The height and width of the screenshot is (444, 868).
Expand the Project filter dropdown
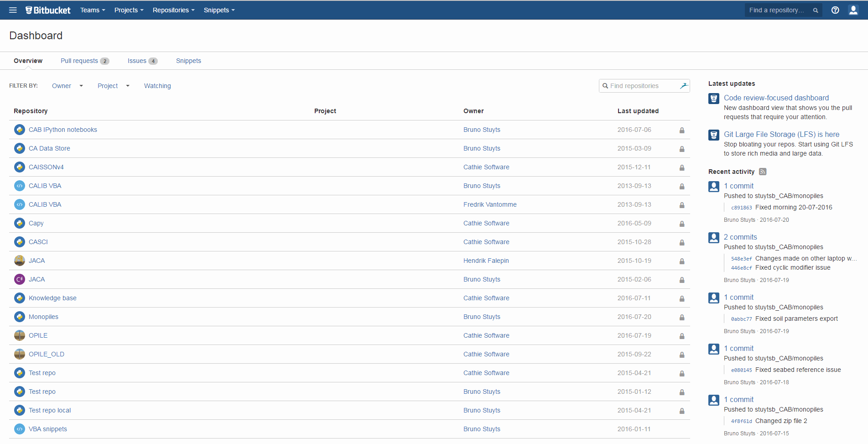(x=113, y=86)
